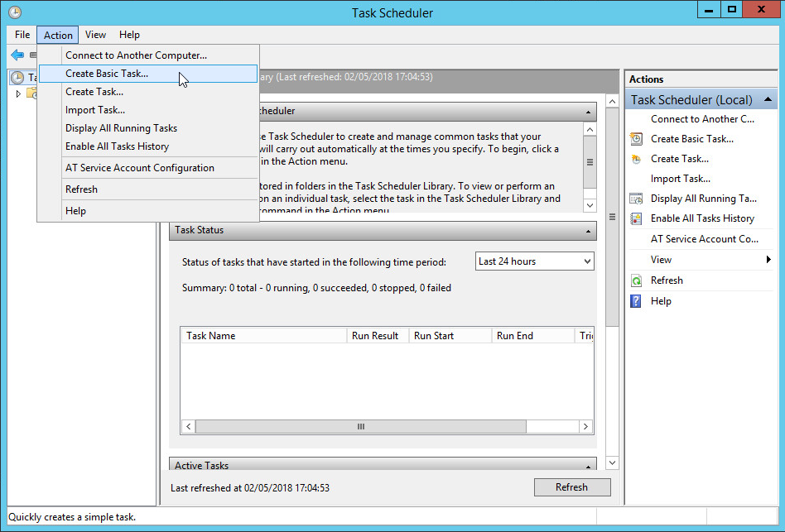Screen dimensions: 785x532
Task: Click the Refresh button near Active Tasks
Action: click(572, 487)
